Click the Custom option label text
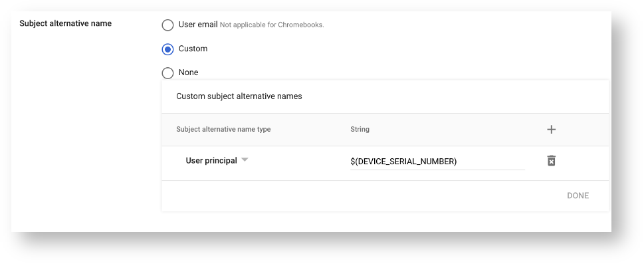This screenshot has width=644, height=264. click(193, 49)
